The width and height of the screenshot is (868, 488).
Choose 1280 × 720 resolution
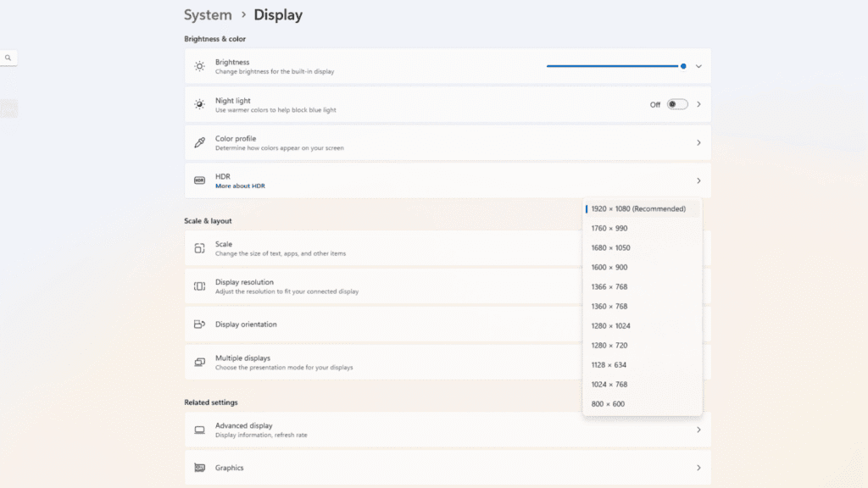[x=643, y=346]
